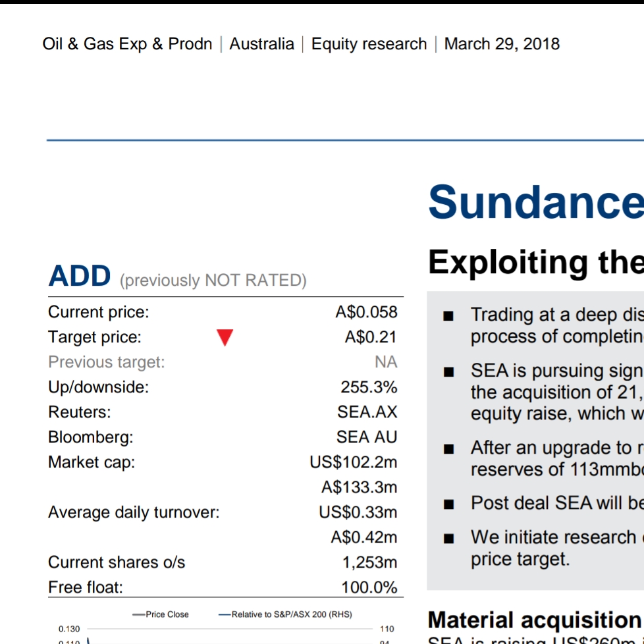The image size is (644, 644).
Task: Select turnover value 'US$0.33m'
Action: pos(358,512)
